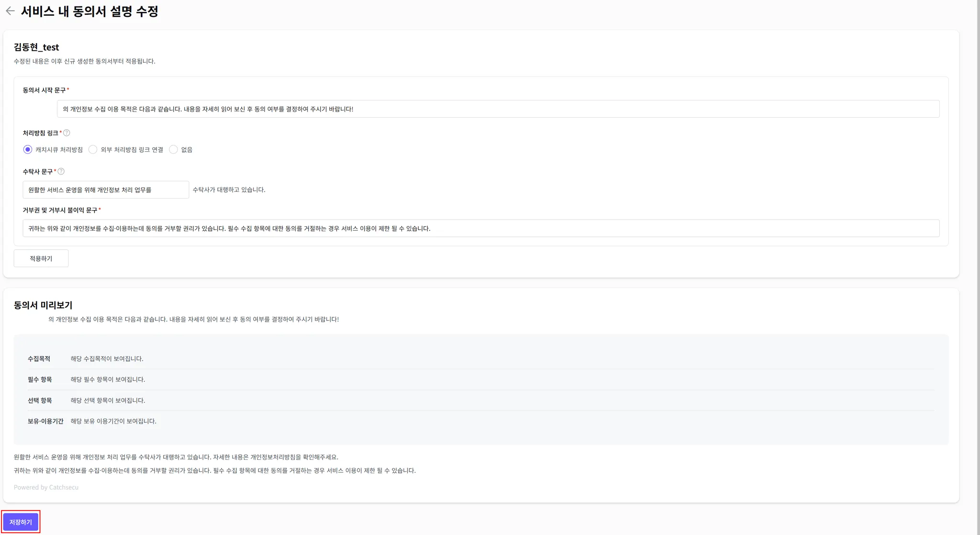Click the 서비스 내 동의서 설명 수정 title

(89, 11)
